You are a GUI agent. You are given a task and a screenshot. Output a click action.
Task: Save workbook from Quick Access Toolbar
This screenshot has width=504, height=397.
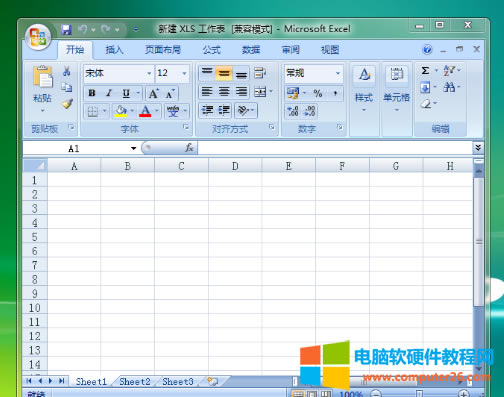66,30
